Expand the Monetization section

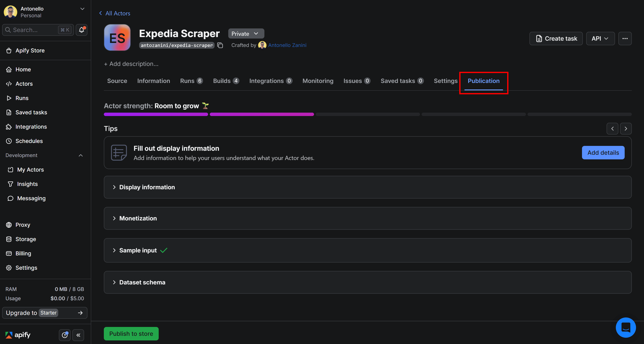[138, 218]
